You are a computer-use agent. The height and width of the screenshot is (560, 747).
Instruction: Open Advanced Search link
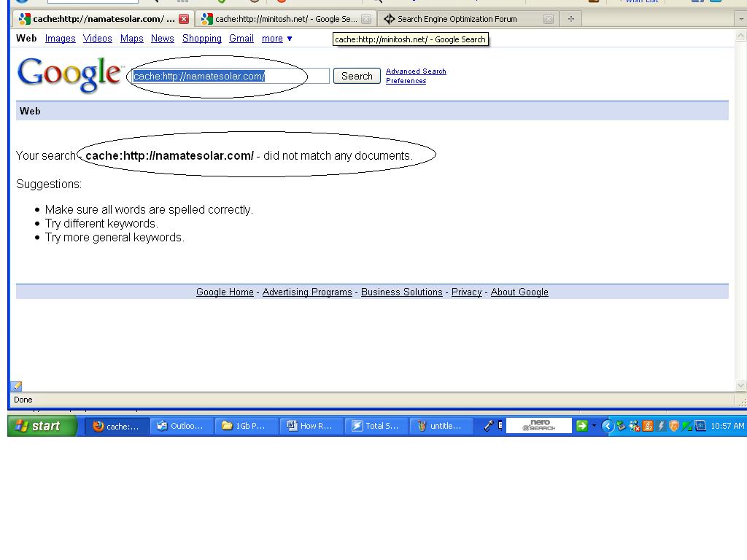pos(416,71)
